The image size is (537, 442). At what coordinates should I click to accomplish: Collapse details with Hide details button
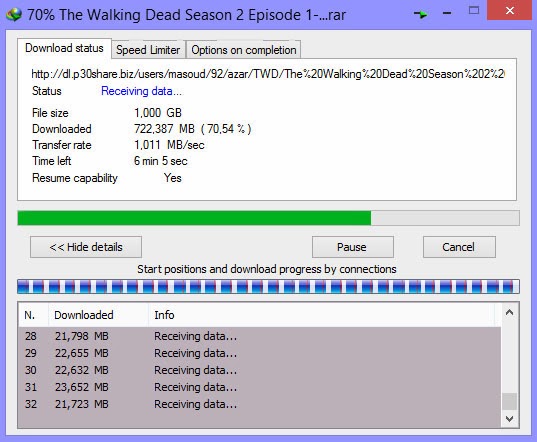click(x=86, y=247)
